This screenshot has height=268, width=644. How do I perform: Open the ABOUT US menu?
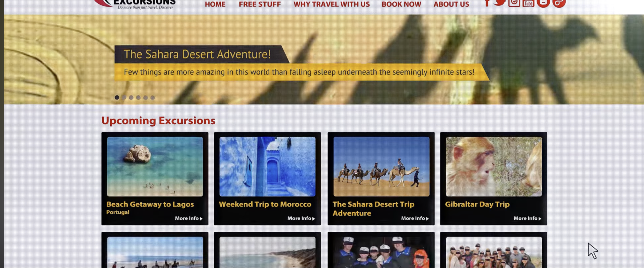[x=451, y=4]
